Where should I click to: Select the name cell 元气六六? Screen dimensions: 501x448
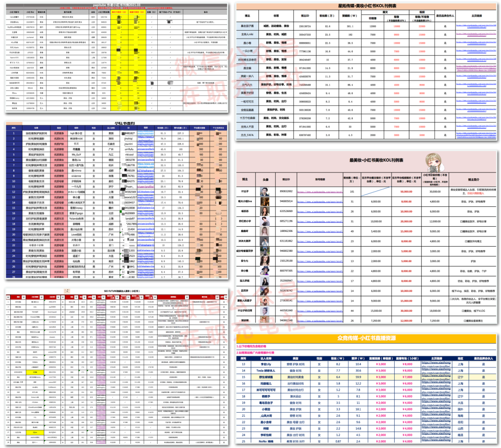tap(247, 85)
